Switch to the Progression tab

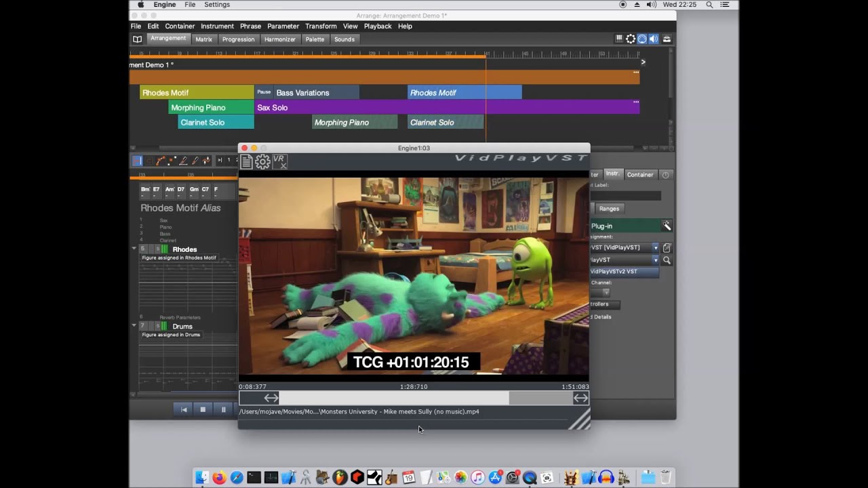point(239,39)
